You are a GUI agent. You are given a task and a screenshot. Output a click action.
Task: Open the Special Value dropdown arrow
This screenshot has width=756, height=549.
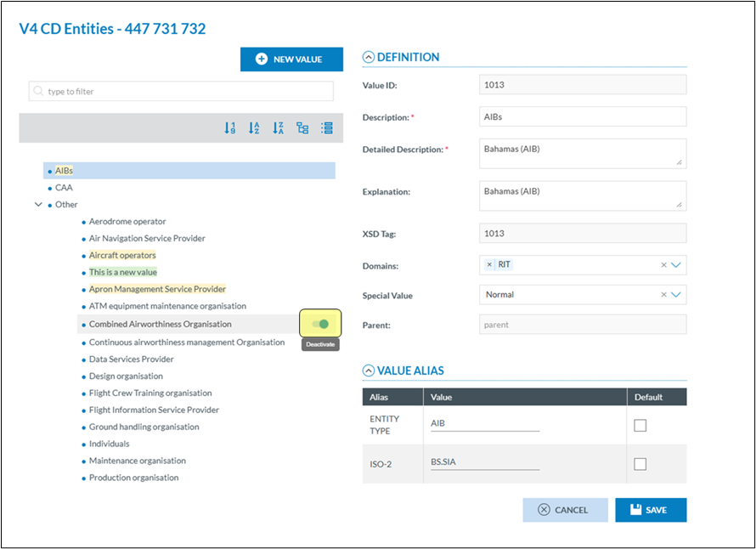(x=677, y=295)
